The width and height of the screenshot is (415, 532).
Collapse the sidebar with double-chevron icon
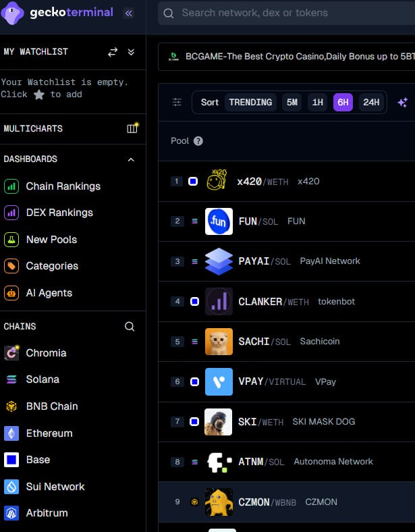pyautogui.click(x=128, y=13)
